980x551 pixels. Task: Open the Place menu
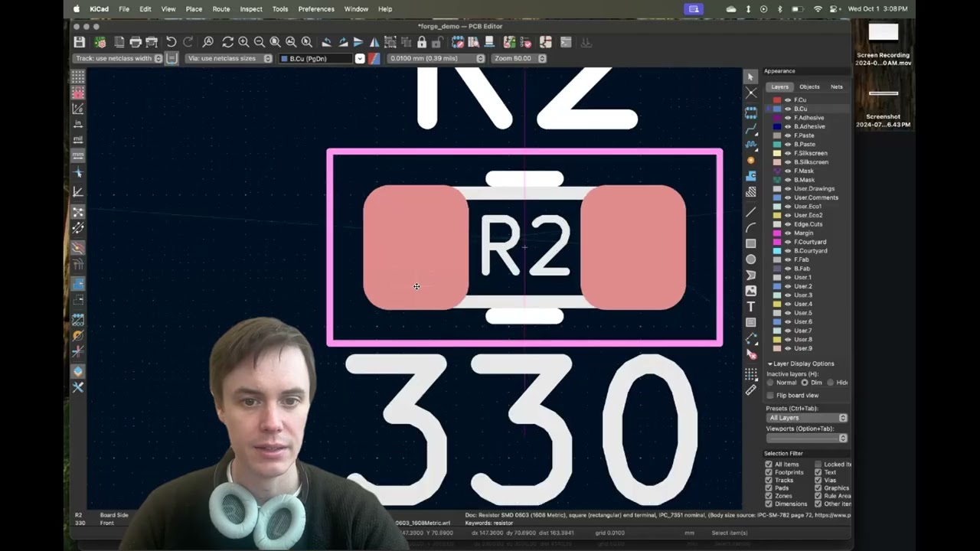pos(194,9)
